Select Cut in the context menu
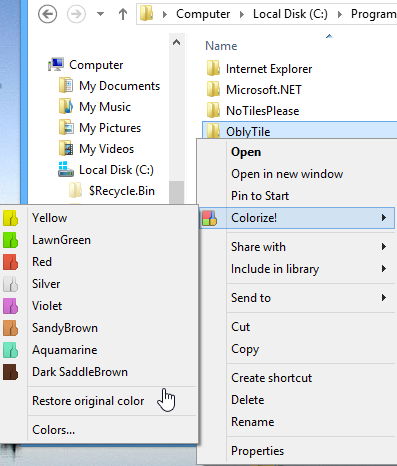 click(x=241, y=327)
